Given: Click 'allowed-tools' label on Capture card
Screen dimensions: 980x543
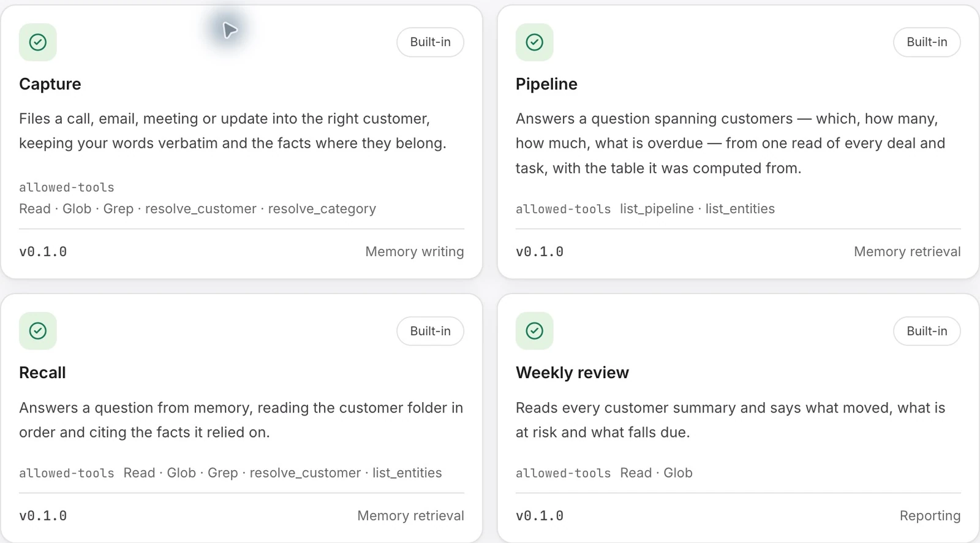Looking at the screenshot, I should (67, 188).
